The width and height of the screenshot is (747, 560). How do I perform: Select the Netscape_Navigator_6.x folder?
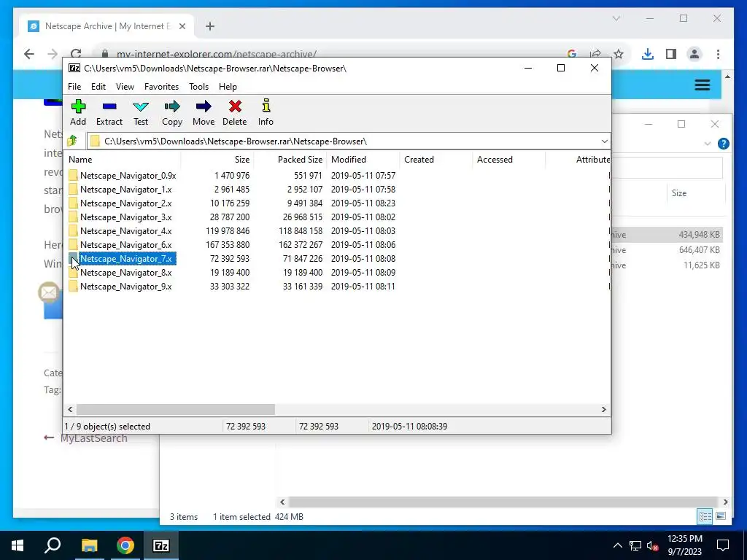coord(125,244)
